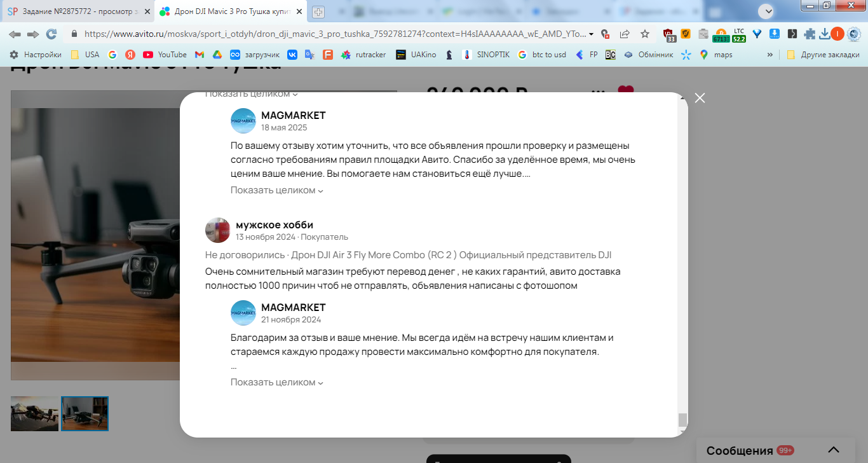Expand 'Показать целиком' under November 2024 reply

(277, 382)
